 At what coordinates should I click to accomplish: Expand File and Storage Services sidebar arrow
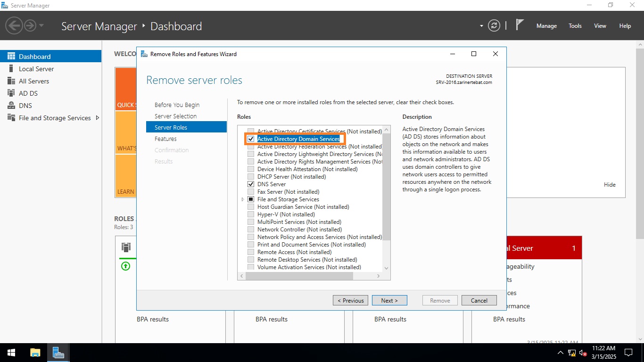97,118
